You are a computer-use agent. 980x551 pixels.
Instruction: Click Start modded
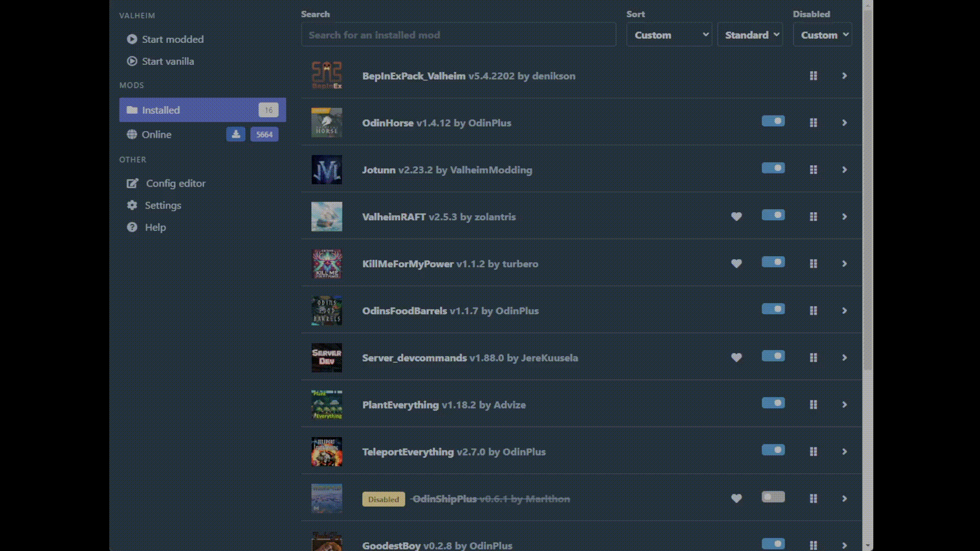tap(173, 39)
